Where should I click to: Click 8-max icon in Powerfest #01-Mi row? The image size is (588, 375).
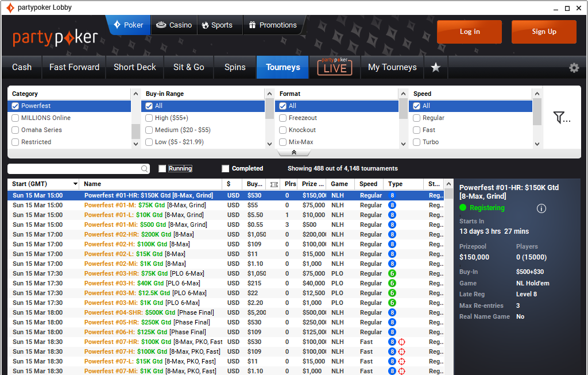pos(392,225)
